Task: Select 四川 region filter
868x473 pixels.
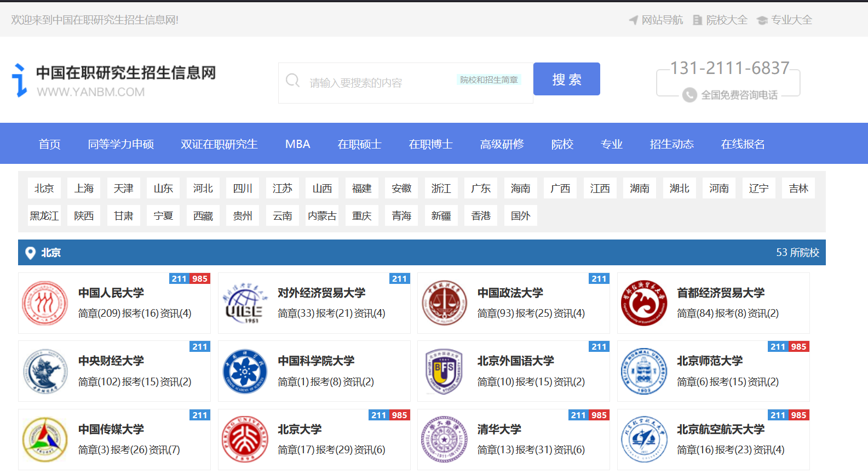Action: click(243, 188)
